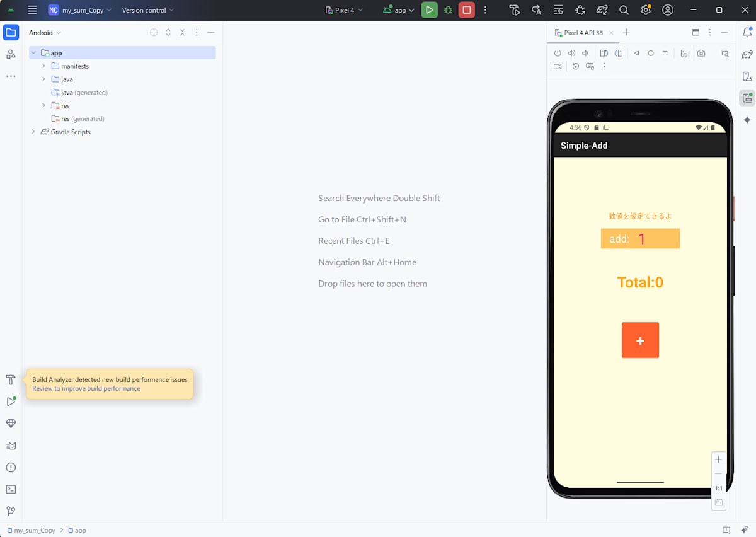Set emulator zoom to 1:1
The image size is (756, 537).
tap(719, 488)
